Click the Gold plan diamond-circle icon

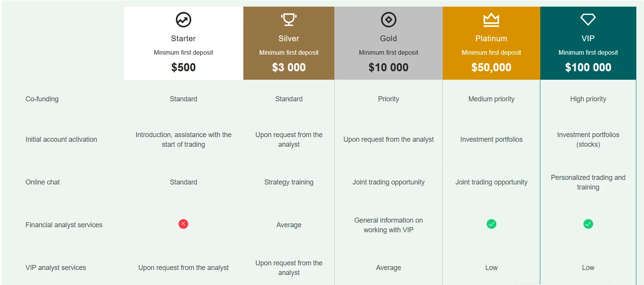388,20
